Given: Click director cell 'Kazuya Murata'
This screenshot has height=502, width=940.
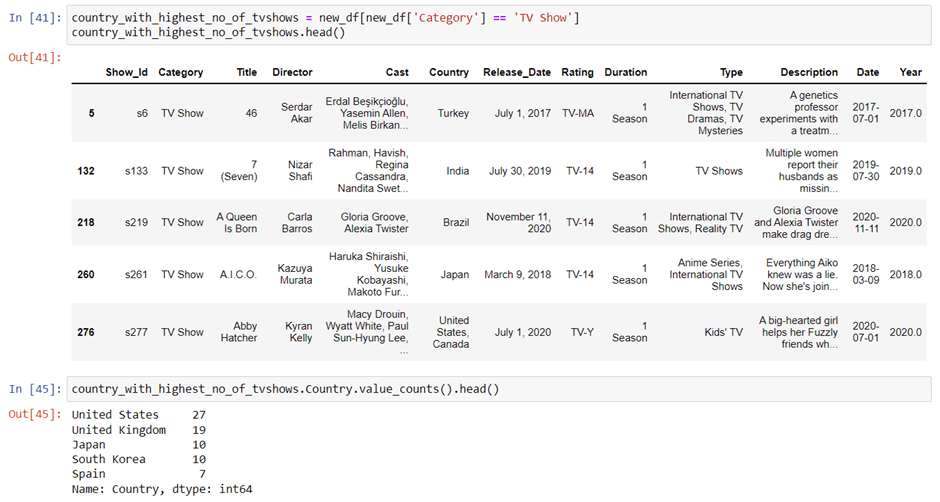Looking at the screenshot, I should click(295, 275).
